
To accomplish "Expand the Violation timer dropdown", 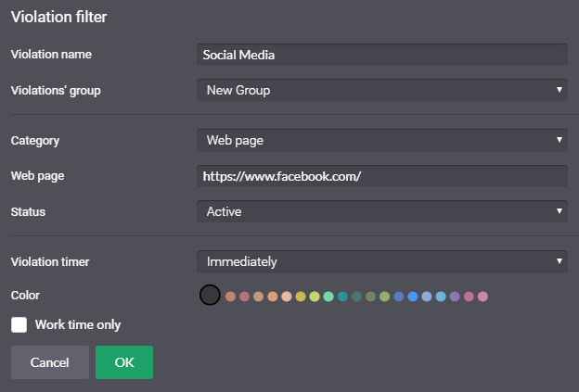I will tap(382, 262).
